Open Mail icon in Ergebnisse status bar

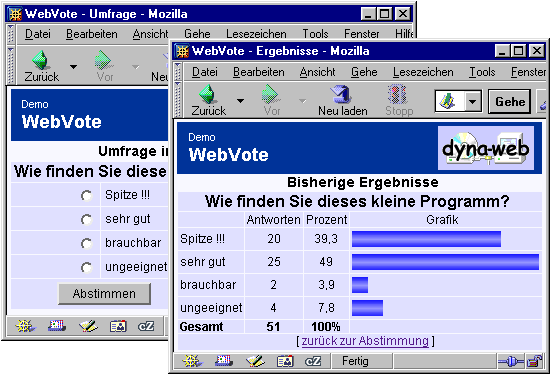click(x=224, y=360)
